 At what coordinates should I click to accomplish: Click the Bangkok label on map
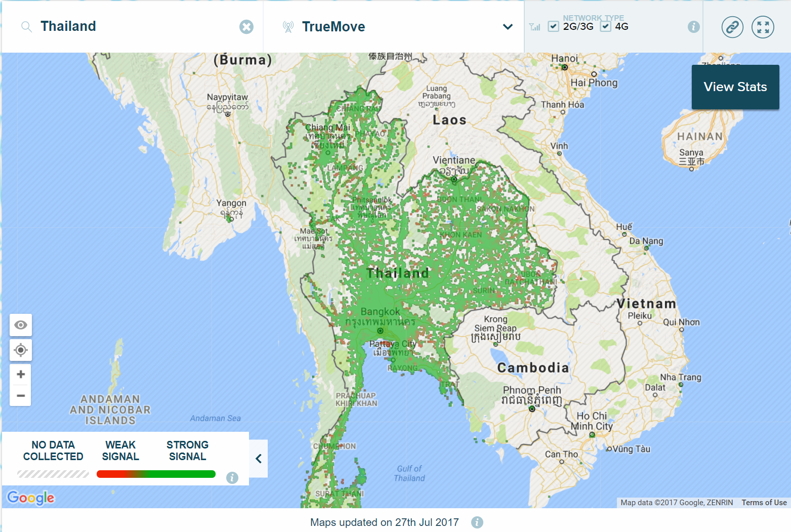tap(380, 312)
